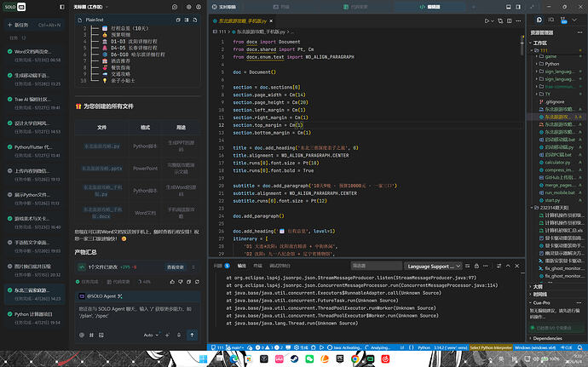Open the run options dropdown arrow
588x367 pixels.
[492, 21]
